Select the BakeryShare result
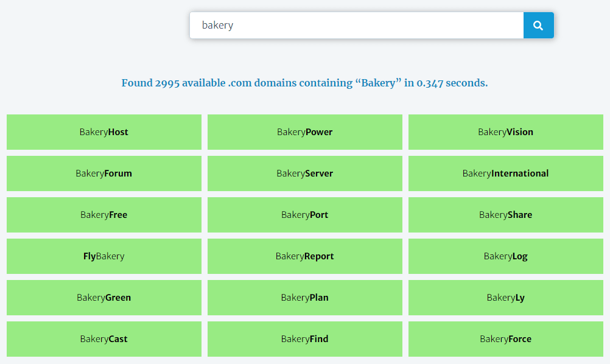610x364 pixels. tap(505, 215)
